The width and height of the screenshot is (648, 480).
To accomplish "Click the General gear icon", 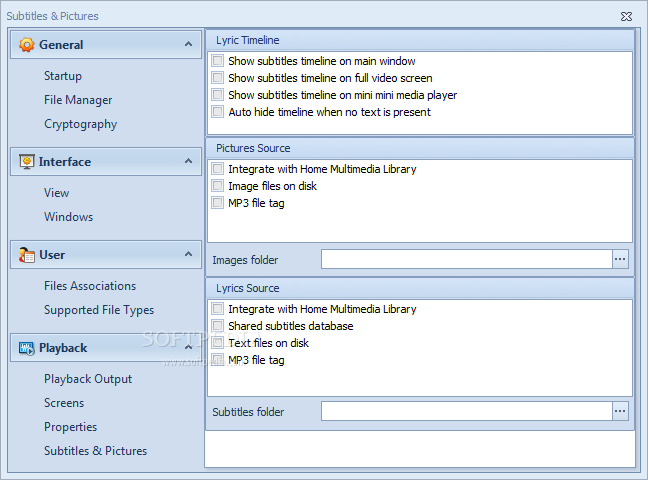I will click(27, 45).
